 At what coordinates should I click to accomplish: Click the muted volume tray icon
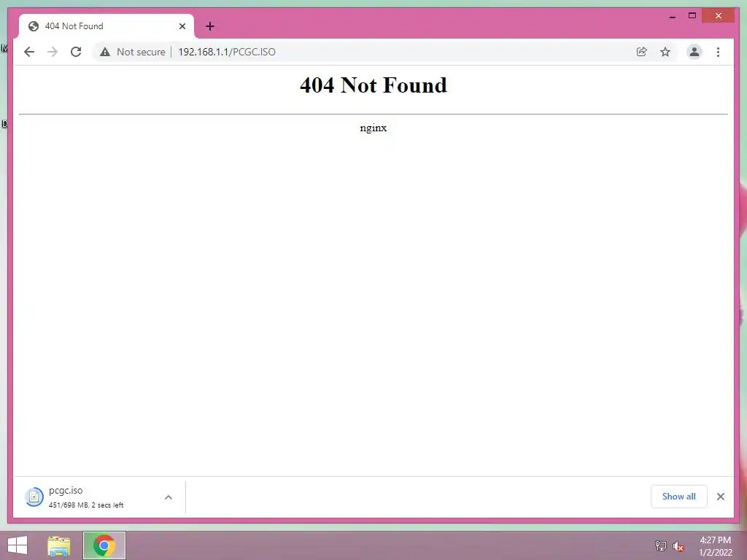pyautogui.click(x=678, y=546)
